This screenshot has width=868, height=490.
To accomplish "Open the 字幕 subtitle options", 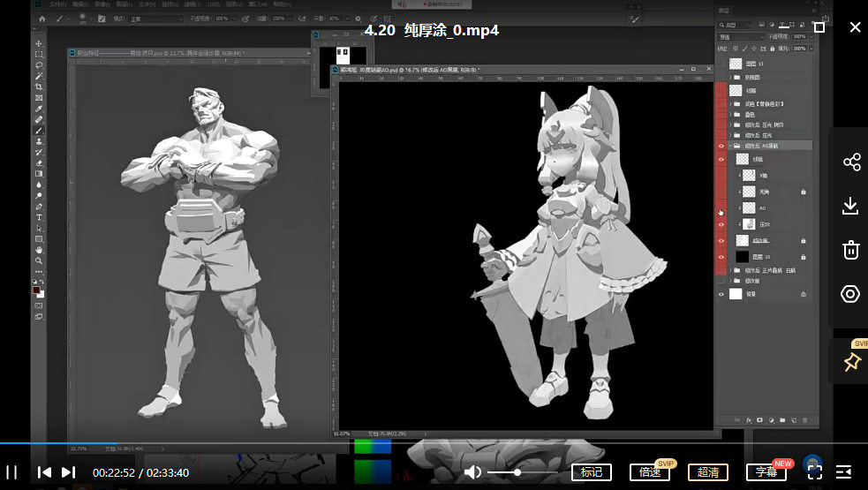I will point(765,472).
